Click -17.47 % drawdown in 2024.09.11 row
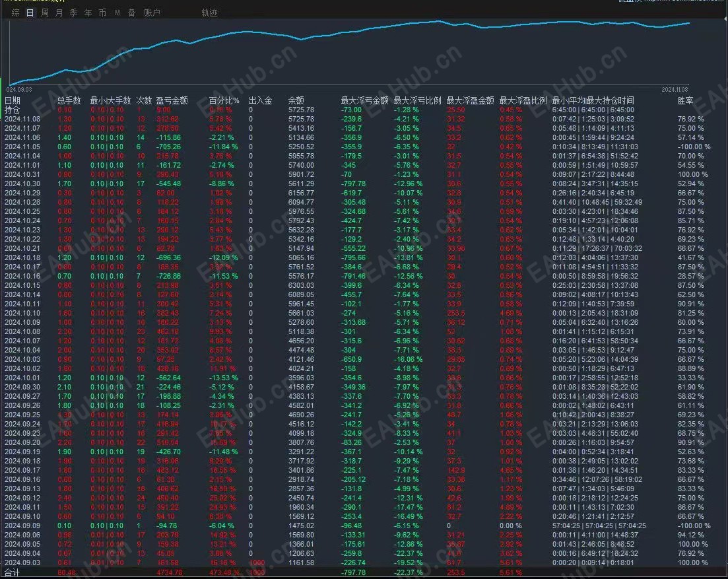This screenshot has height=579, width=728. pos(408,508)
